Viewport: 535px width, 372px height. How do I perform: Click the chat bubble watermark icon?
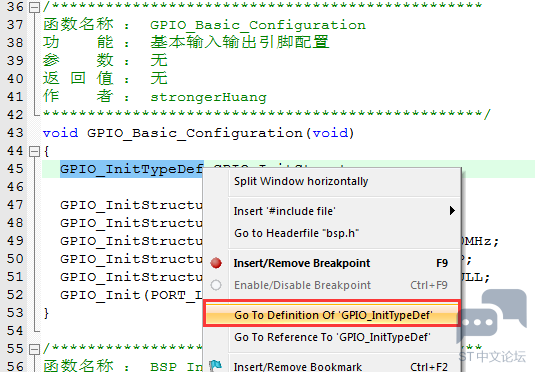point(491,316)
